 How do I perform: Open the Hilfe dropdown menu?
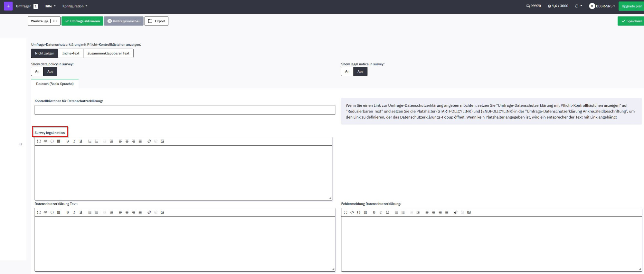pyautogui.click(x=50, y=6)
